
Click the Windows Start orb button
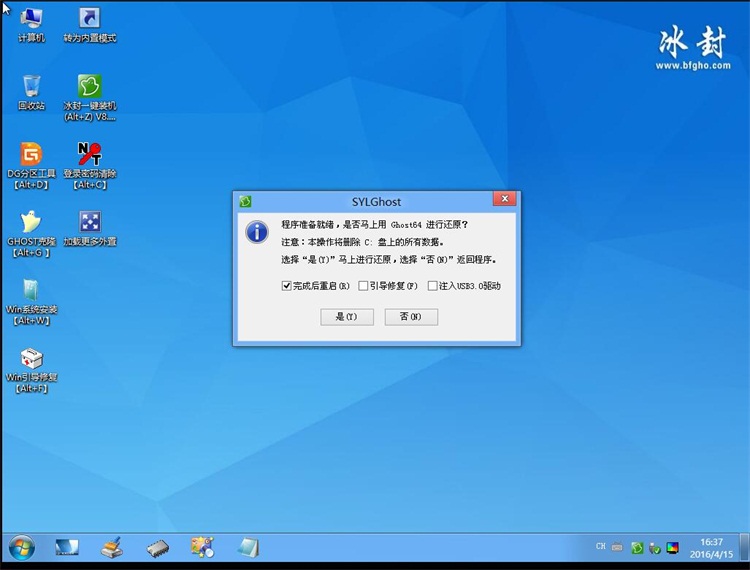22,548
